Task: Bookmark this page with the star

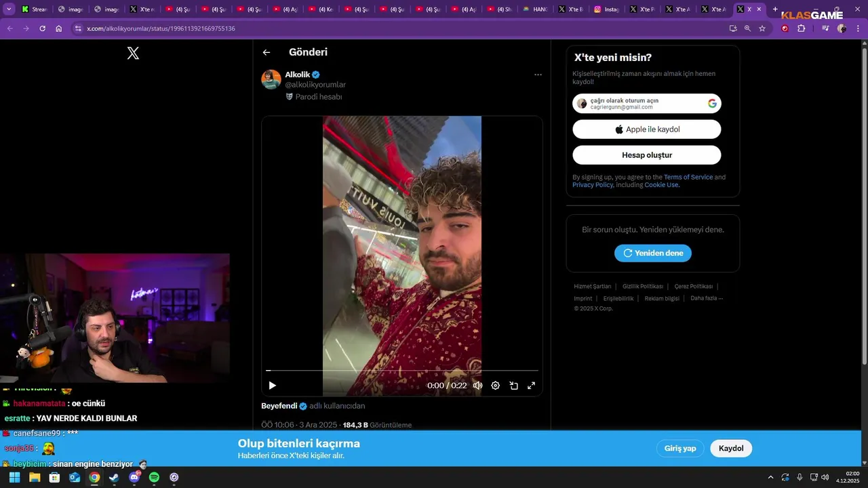Action: tap(762, 28)
